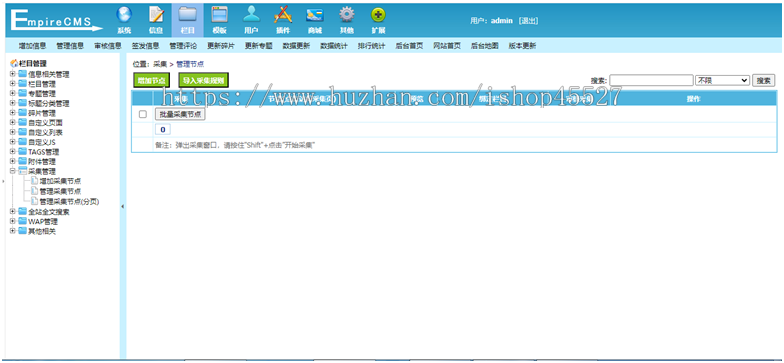Click the folder icon of 信息相关管理
Viewport: 784px width, 363px height.
click(x=22, y=74)
